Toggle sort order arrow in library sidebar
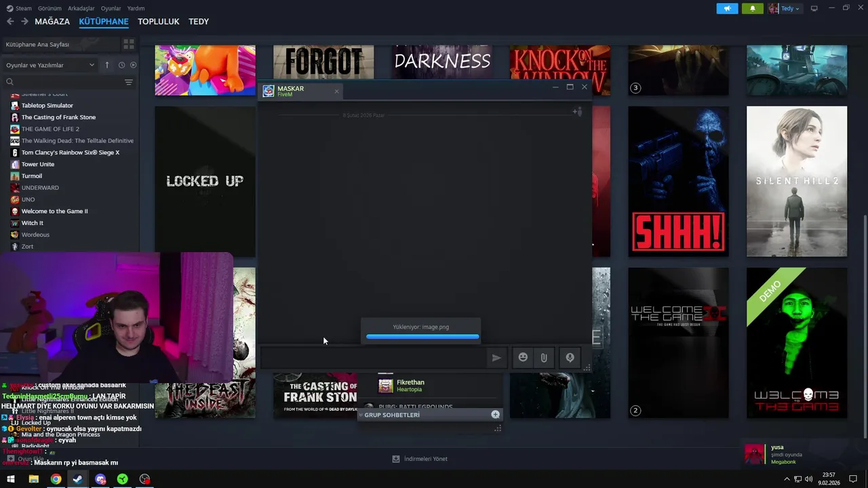The image size is (868, 488). click(106, 65)
